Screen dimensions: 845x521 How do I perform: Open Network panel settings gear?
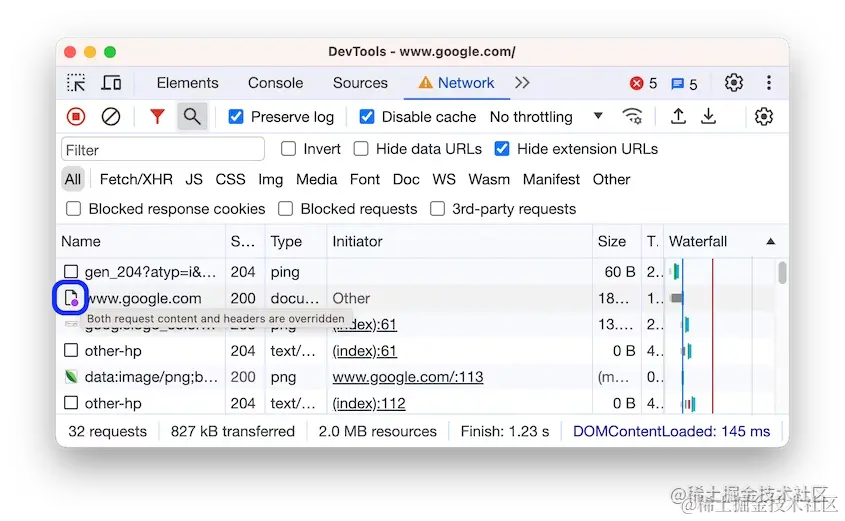[764, 116]
